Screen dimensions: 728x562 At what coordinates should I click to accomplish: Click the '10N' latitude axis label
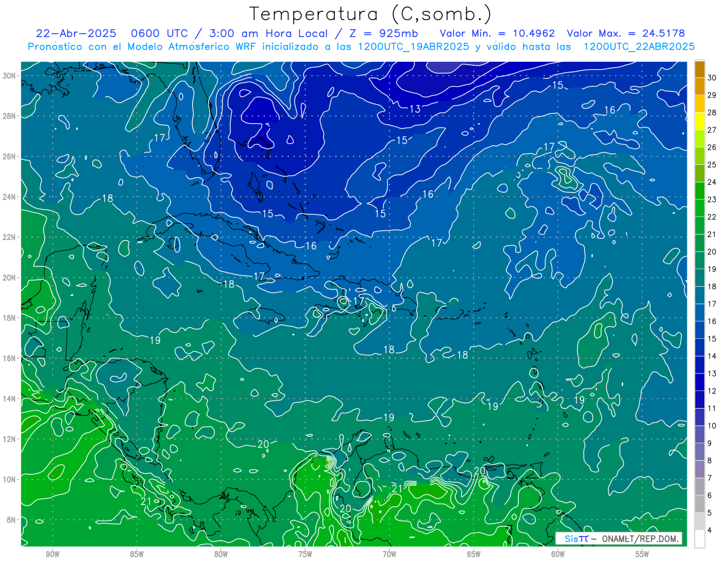[10, 479]
